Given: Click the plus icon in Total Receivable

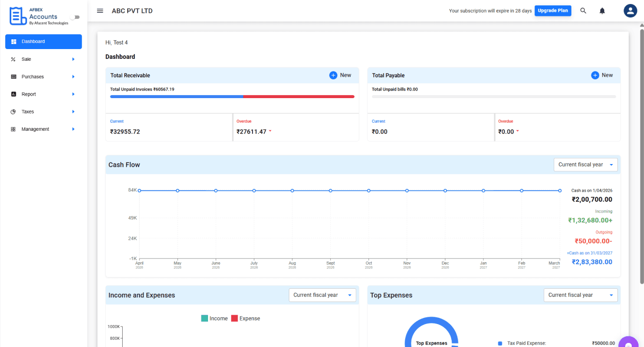Looking at the screenshot, I should tap(333, 75).
